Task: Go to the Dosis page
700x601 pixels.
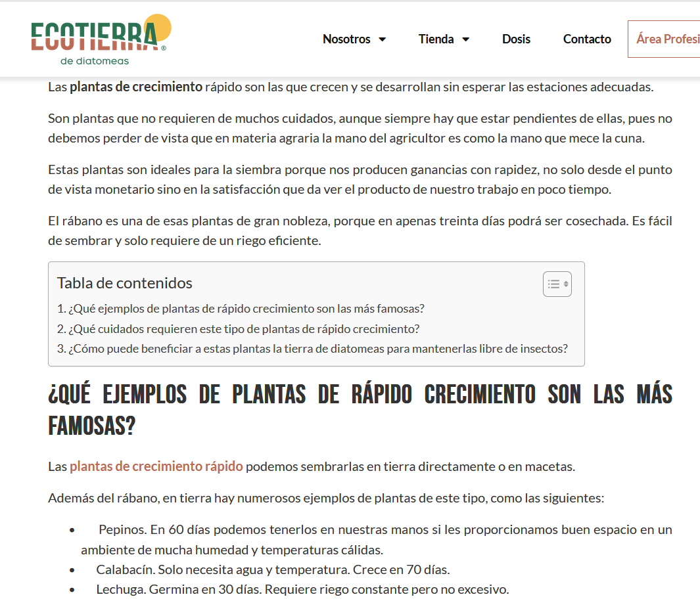Action: pos(516,39)
